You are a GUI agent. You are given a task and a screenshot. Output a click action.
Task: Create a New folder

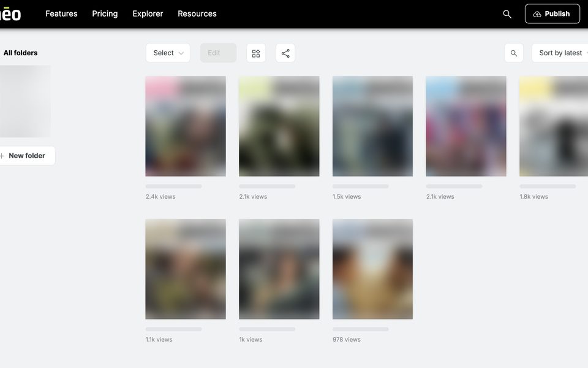[x=27, y=155]
